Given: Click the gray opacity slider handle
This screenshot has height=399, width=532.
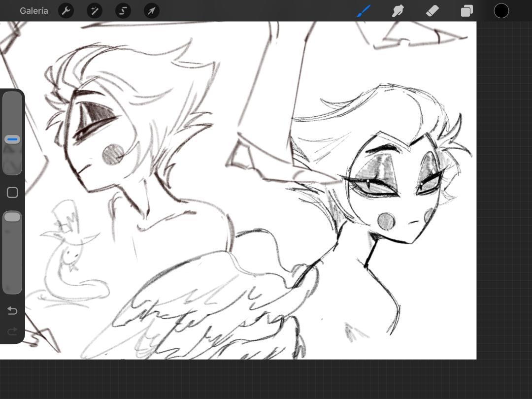Looking at the screenshot, I should point(12,217).
